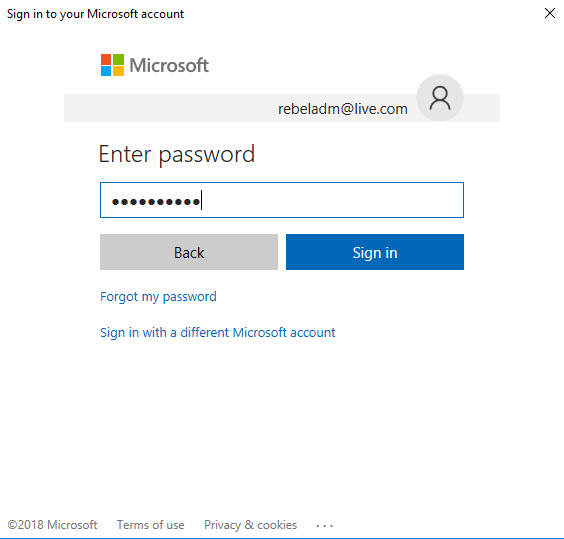
Task: Click the gray account banner left of email
Action: pyautogui.click(x=169, y=108)
